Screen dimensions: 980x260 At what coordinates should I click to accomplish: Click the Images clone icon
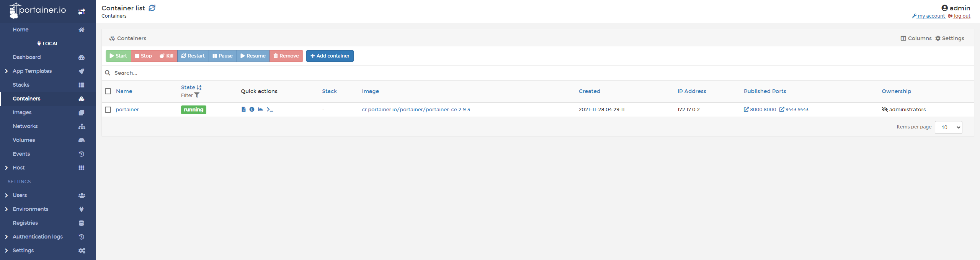click(x=82, y=113)
